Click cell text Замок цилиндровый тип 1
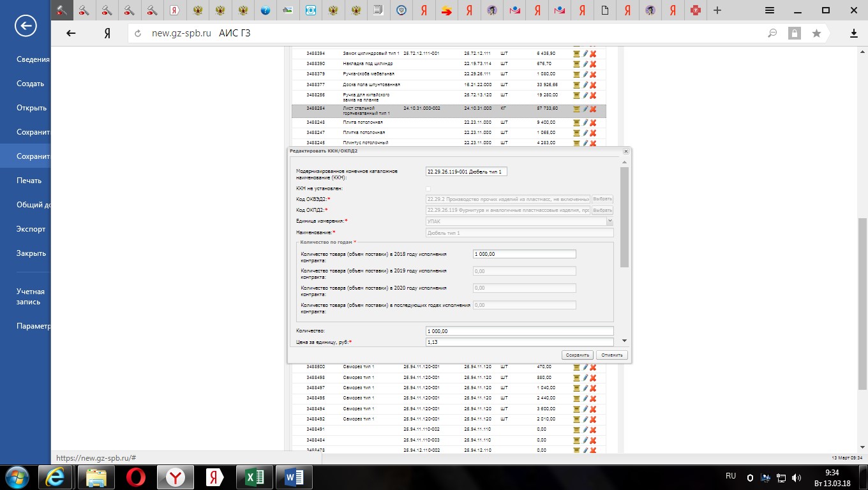868x490 pixels. (371, 54)
